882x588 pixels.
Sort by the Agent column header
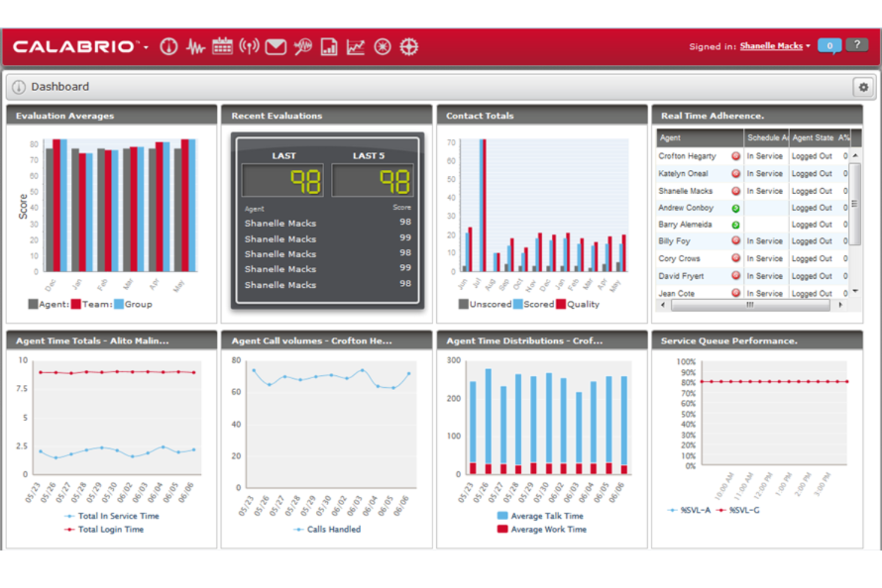(x=700, y=138)
